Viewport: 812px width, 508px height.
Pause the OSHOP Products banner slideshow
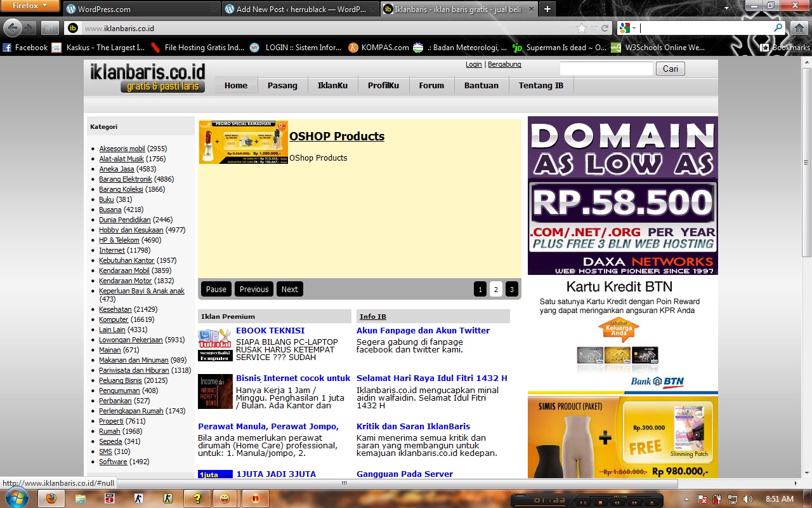(x=216, y=289)
